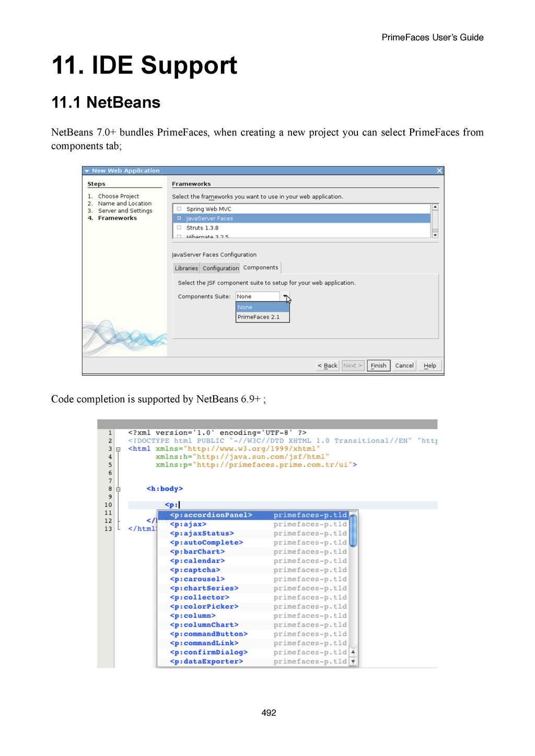
Task: Check the Spring Web MVC framework
Action: (179, 209)
